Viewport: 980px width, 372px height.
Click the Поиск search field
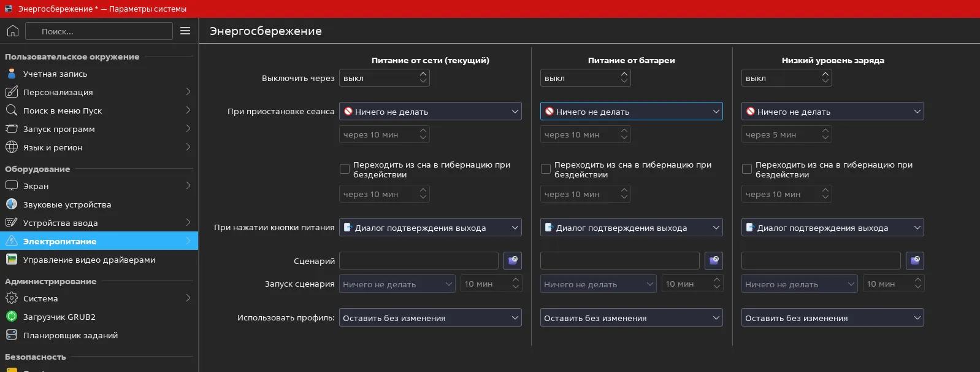pos(99,31)
